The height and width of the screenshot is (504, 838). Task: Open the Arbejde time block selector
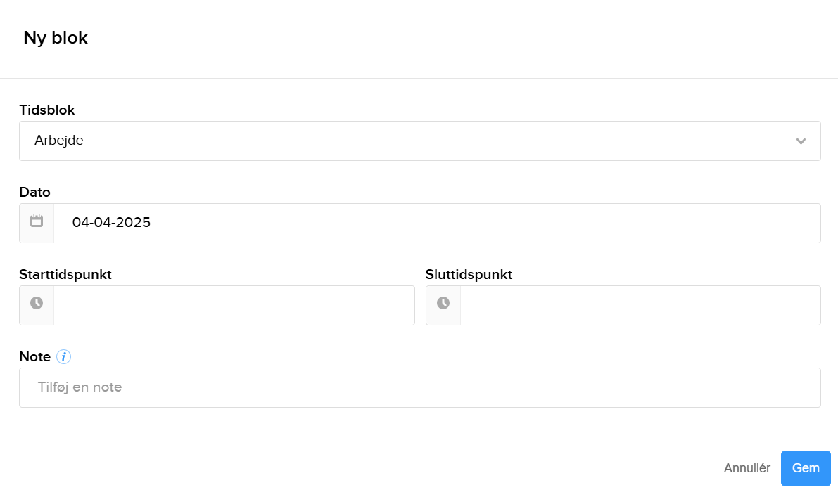(419, 141)
